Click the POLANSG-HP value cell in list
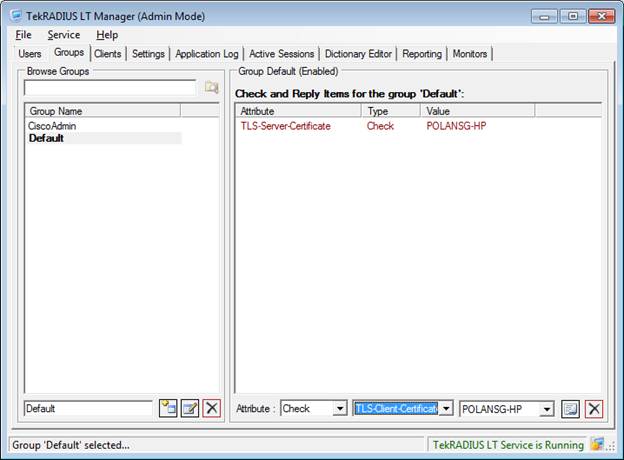This screenshot has height=460, width=624. pyautogui.click(x=456, y=126)
